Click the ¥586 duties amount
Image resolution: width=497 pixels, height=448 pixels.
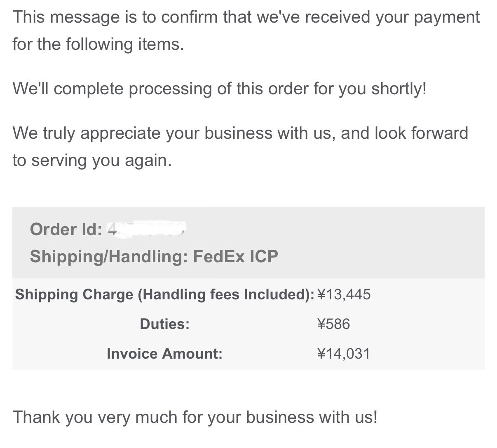(x=333, y=324)
